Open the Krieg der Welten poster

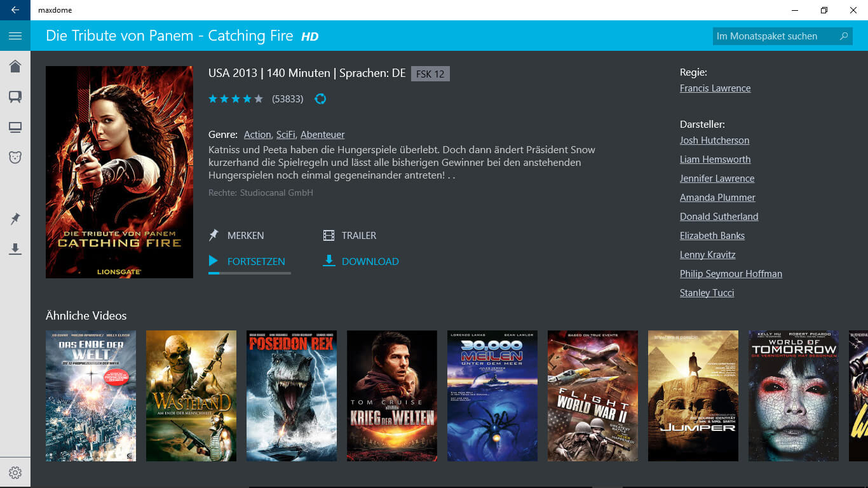(392, 396)
